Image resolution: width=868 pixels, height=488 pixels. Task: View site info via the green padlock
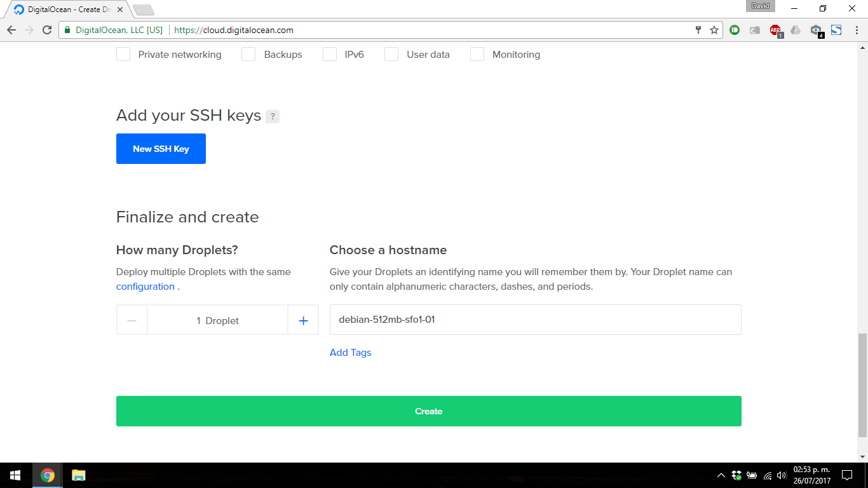(x=67, y=30)
